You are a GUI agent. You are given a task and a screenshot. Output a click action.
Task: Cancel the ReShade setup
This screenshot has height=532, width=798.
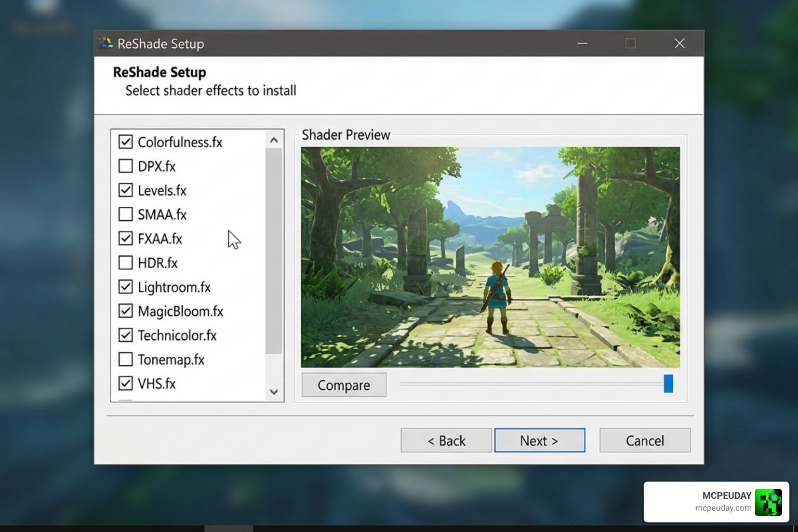click(x=645, y=441)
